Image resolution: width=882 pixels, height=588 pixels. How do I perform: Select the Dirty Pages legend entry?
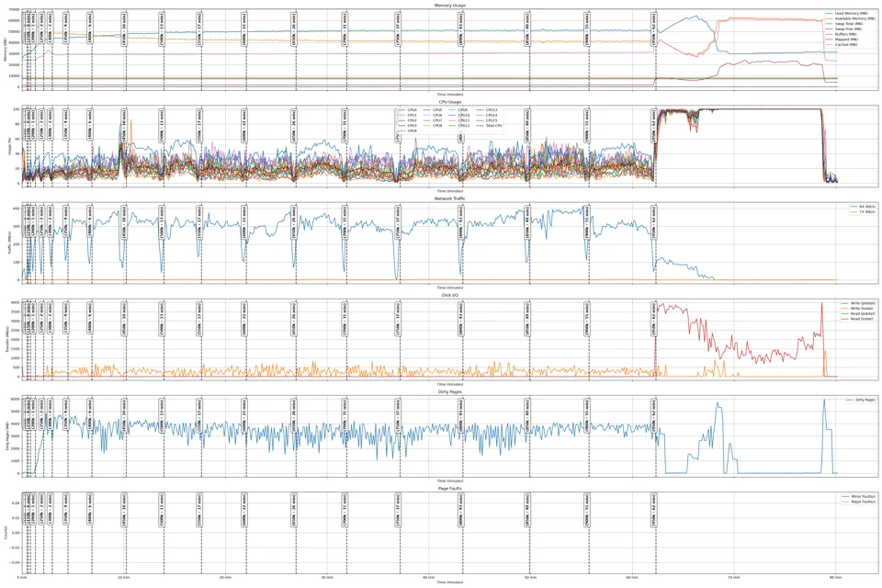pos(861,400)
